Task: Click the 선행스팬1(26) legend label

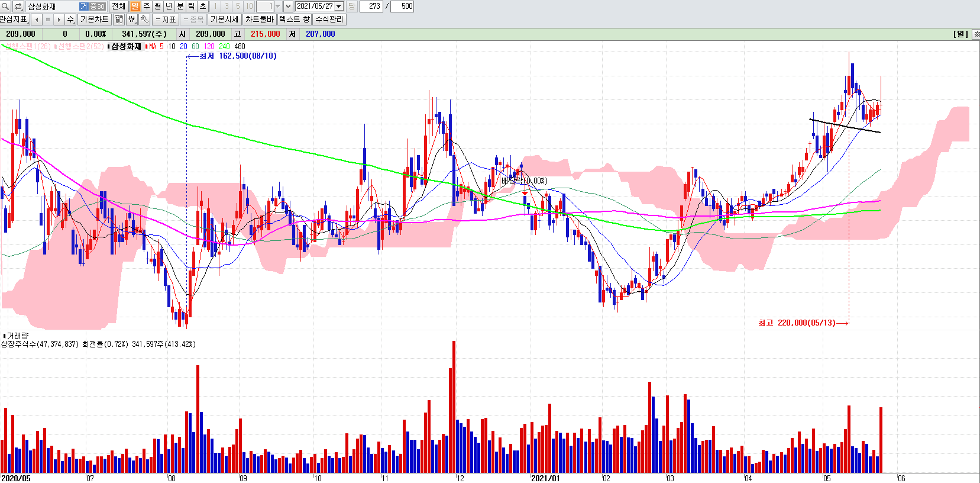Action: [x=27, y=46]
